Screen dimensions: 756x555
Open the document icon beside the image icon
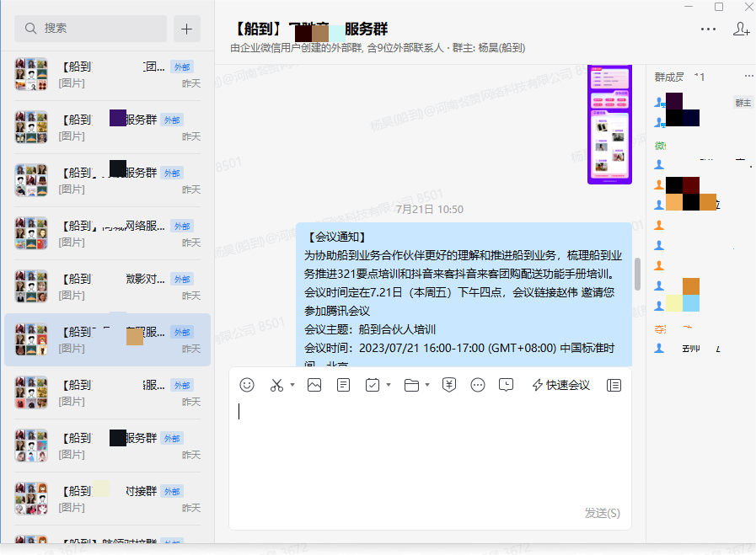click(x=343, y=385)
